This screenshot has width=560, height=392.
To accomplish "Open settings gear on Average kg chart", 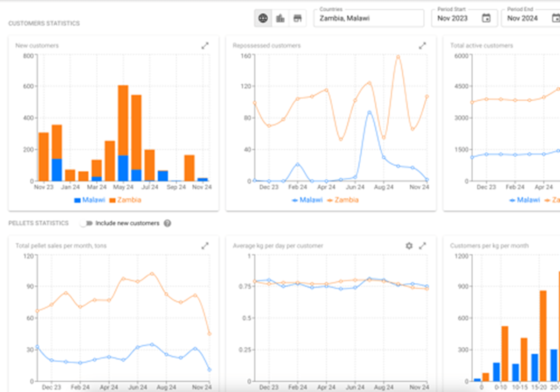I will [x=409, y=245].
